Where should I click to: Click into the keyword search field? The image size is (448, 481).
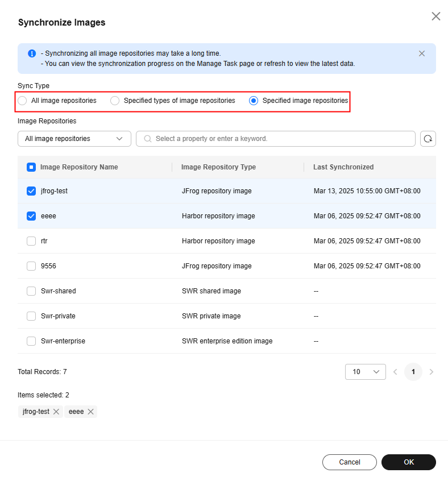pyautogui.click(x=275, y=139)
